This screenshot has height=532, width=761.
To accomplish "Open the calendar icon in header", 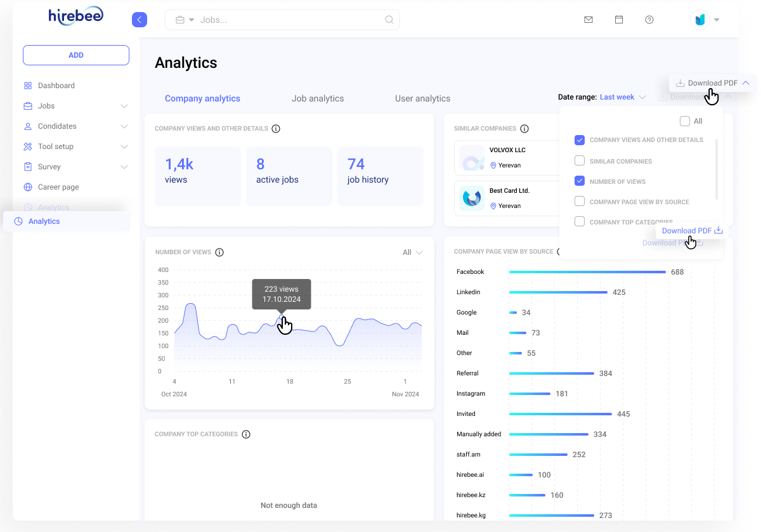I will click(x=619, y=20).
